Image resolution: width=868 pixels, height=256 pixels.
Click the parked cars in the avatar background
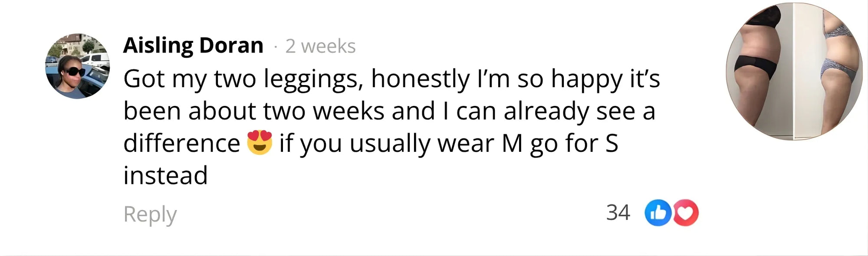(95, 60)
